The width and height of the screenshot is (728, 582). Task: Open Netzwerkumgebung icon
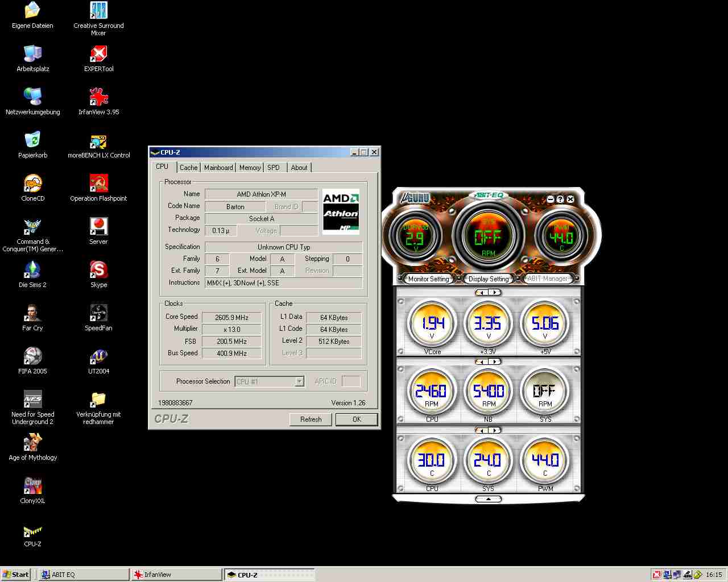pyautogui.click(x=32, y=102)
